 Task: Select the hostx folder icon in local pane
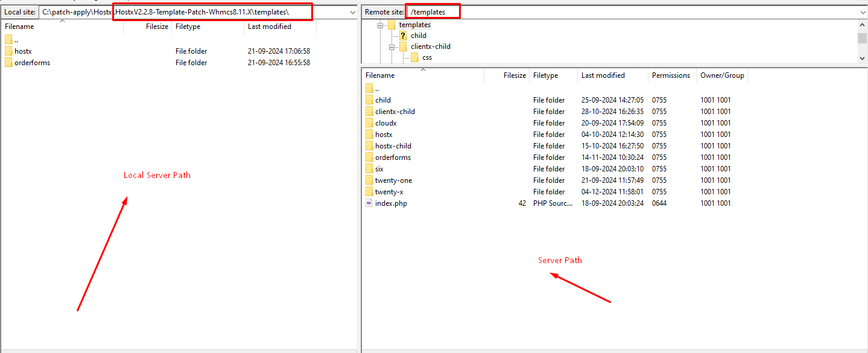(8, 51)
